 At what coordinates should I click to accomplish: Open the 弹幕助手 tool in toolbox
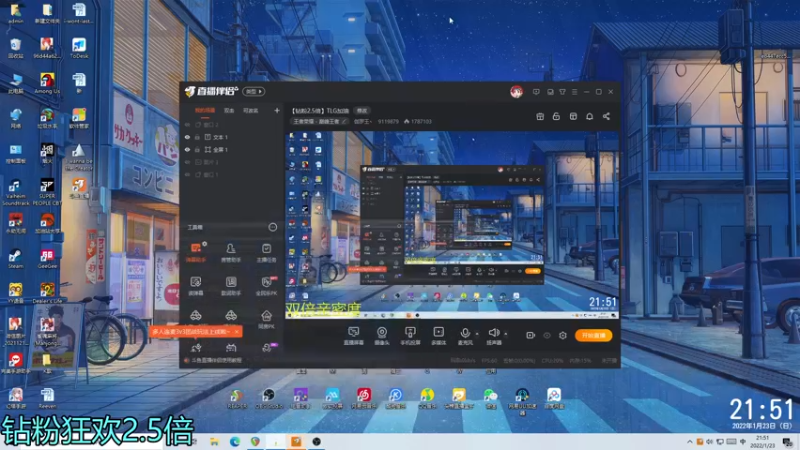(x=196, y=252)
